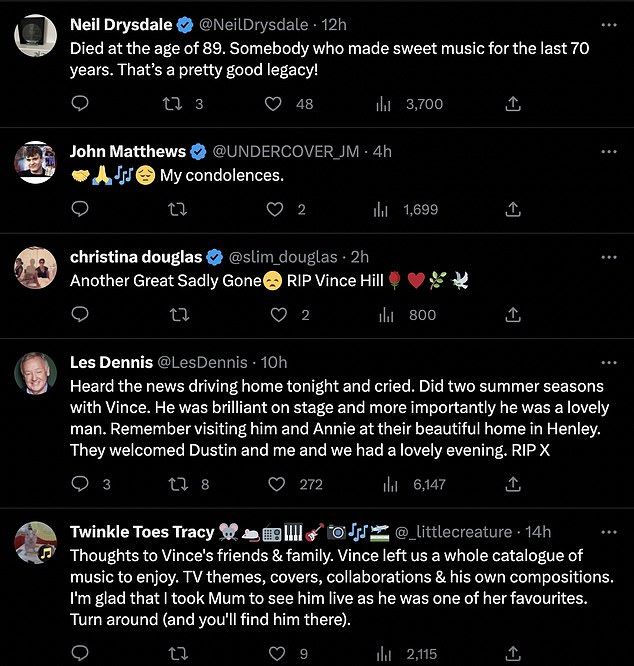
Task: Share John Matthews' tweet
Action: click(x=512, y=209)
